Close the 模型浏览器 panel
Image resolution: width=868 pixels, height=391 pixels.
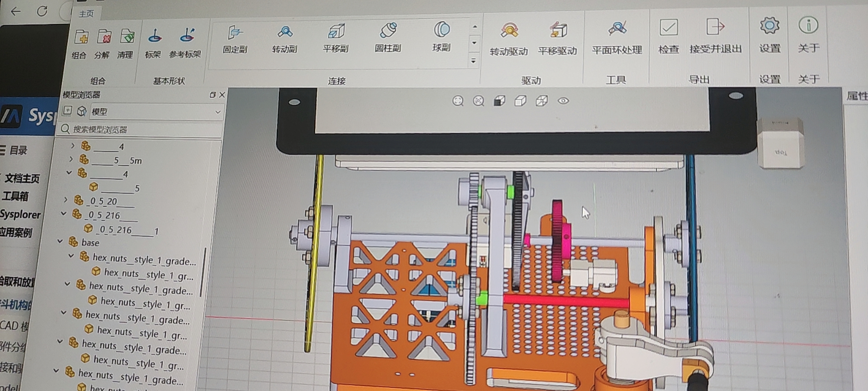click(222, 95)
